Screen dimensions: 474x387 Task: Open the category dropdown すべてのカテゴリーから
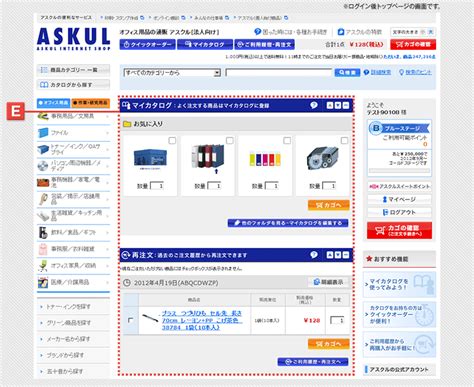(172, 72)
